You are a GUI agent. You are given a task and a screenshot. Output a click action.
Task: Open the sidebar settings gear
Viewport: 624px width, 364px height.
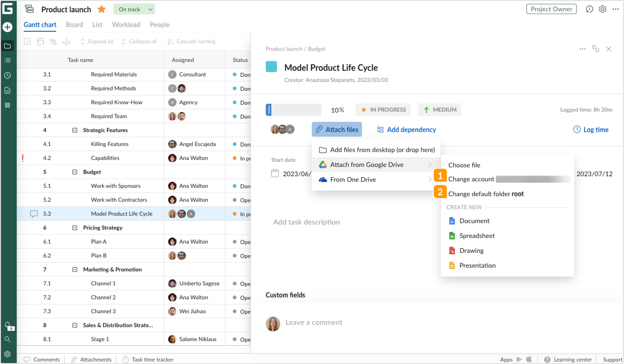click(x=7, y=354)
